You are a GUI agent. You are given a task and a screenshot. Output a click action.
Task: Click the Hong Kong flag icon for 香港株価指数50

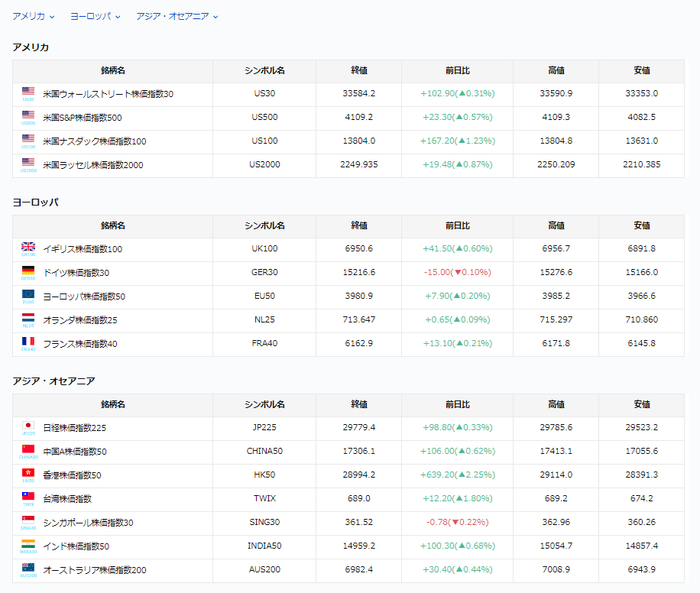click(28, 473)
